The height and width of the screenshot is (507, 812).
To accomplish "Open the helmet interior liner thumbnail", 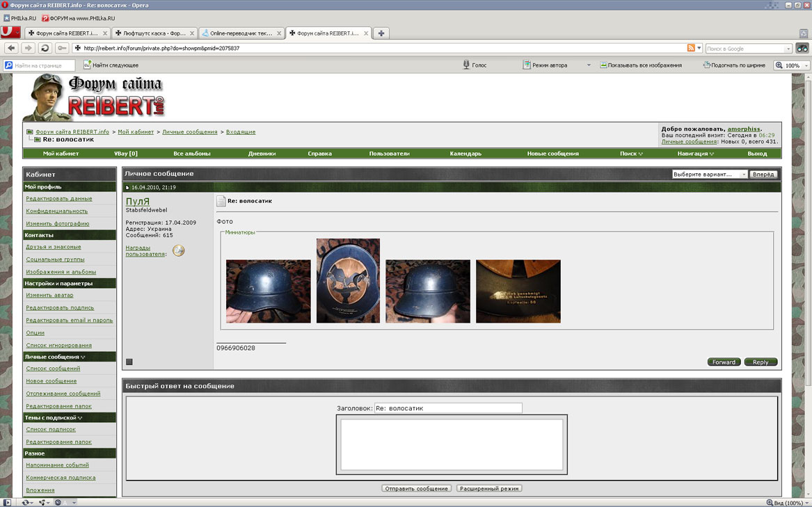I will 348,281.
